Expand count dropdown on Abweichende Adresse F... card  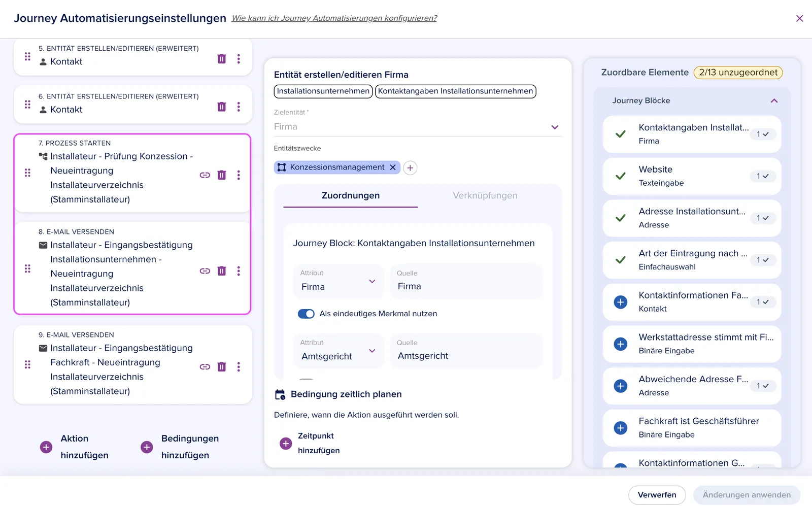point(763,386)
